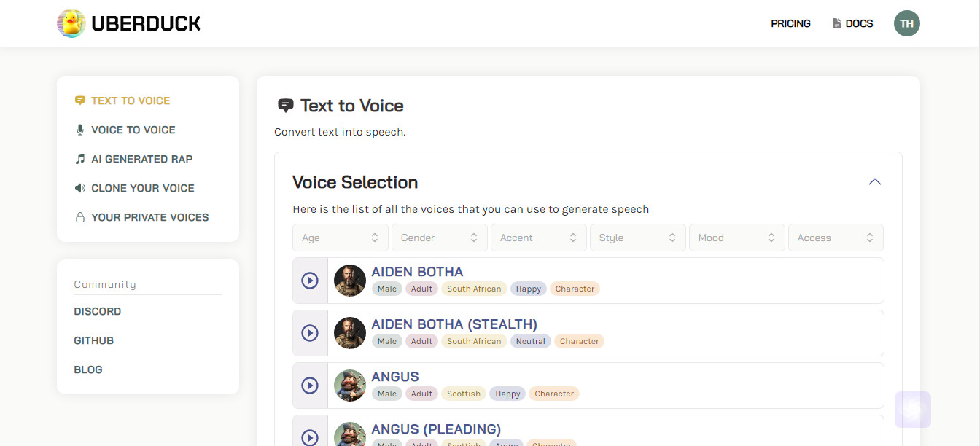
Task: Play the Aiden Botha voice preview
Action: tap(310, 281)
